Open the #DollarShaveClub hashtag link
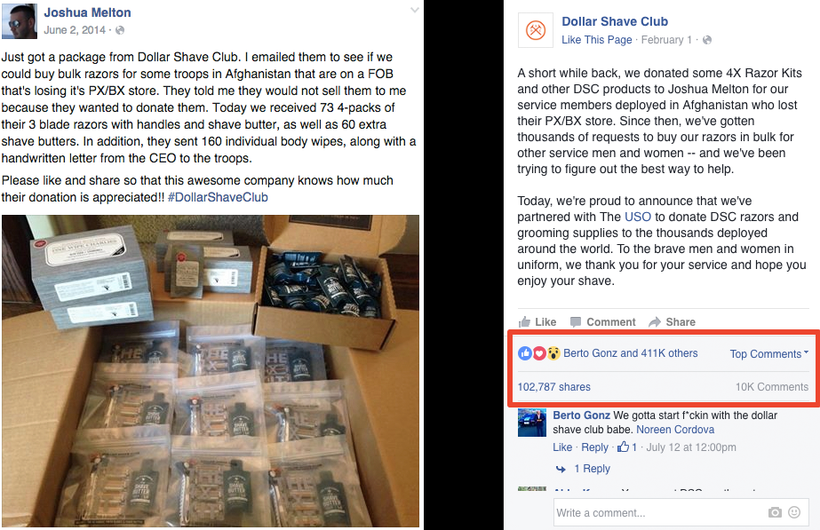 [x=218, y=197]
